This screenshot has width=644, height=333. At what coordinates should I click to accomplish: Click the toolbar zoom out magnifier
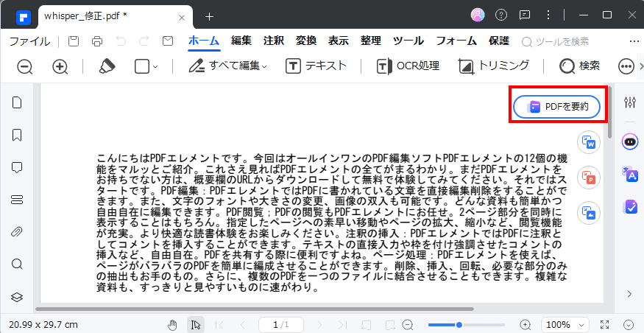click(x=25, y=66)
